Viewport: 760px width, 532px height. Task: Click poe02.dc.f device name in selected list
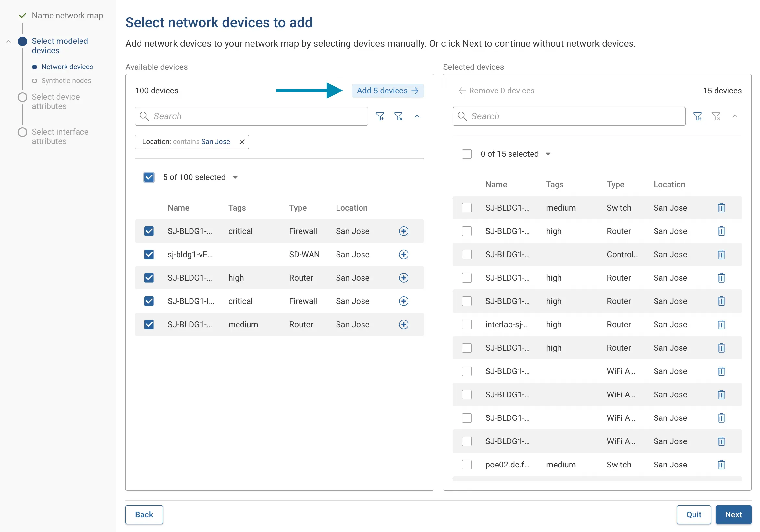pyautogui.click(x=507, y=465)
